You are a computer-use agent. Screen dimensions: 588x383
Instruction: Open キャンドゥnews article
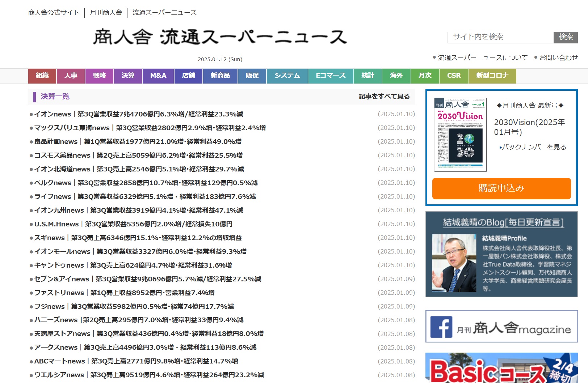click(133, 265)
